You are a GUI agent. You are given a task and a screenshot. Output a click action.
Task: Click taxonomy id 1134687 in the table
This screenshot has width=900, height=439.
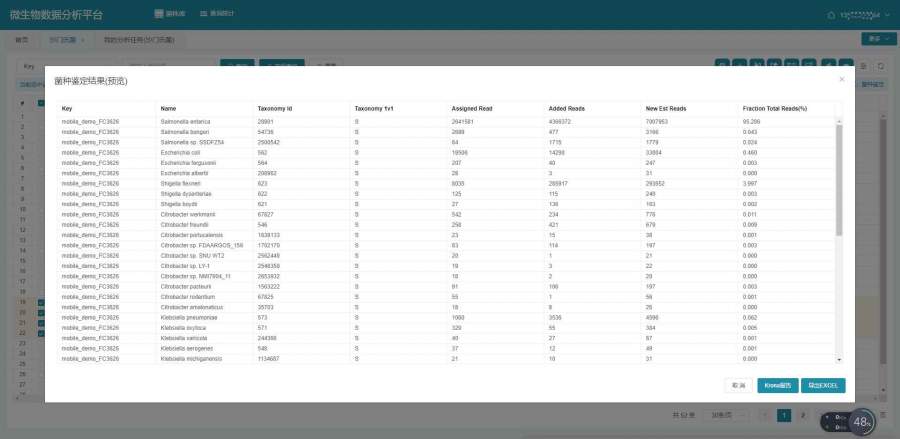[268, 359]
